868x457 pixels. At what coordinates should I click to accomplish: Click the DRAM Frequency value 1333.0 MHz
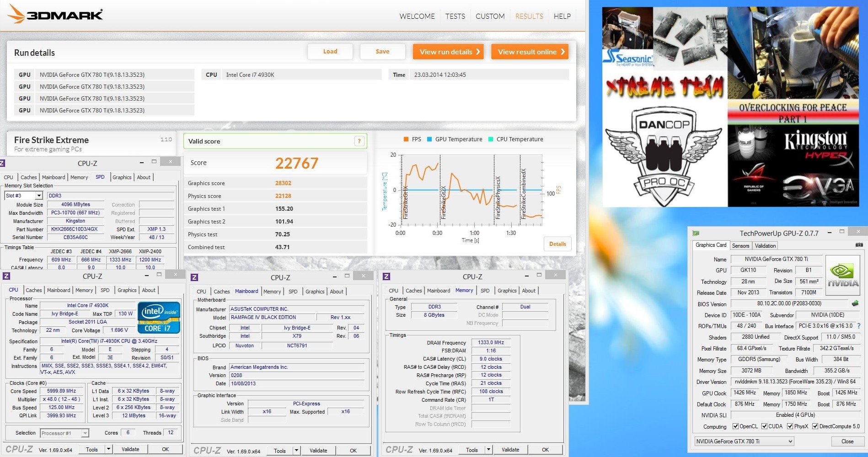coord(491,343)
